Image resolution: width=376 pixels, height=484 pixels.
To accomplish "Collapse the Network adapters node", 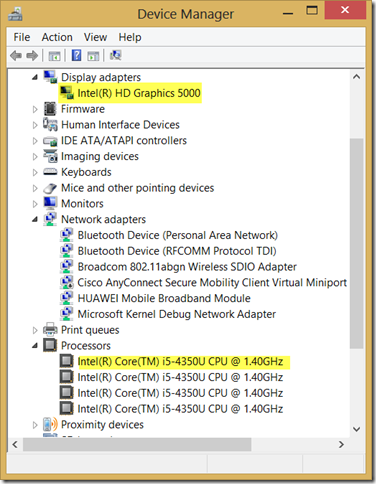I will [x=35, y=220].
